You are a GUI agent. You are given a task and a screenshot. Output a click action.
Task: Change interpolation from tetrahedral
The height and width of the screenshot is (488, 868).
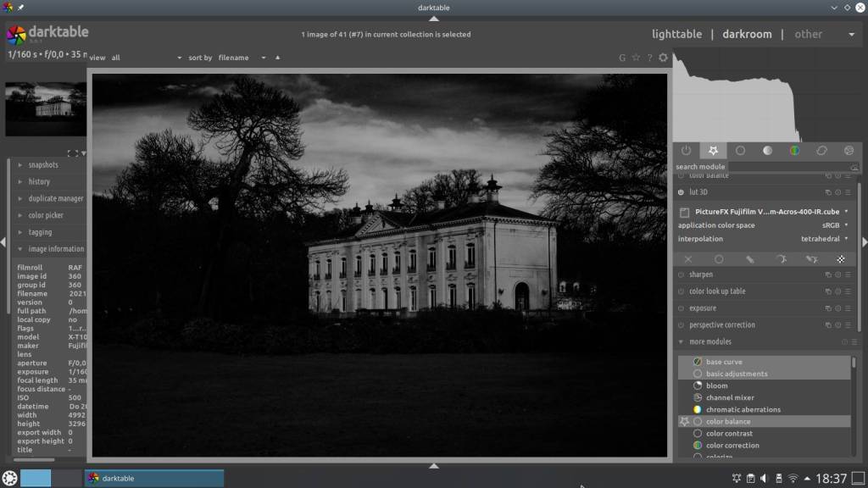coord(825,239)
